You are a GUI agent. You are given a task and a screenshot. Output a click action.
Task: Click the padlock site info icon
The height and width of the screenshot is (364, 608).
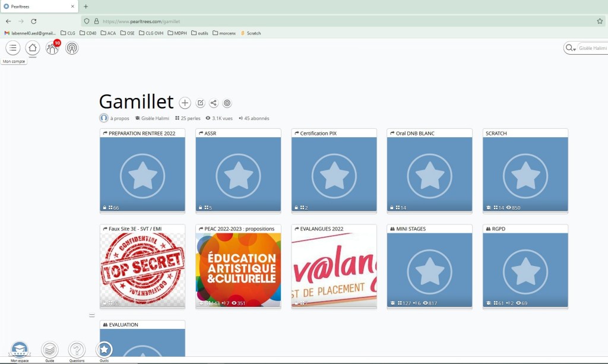coord(97,21)
